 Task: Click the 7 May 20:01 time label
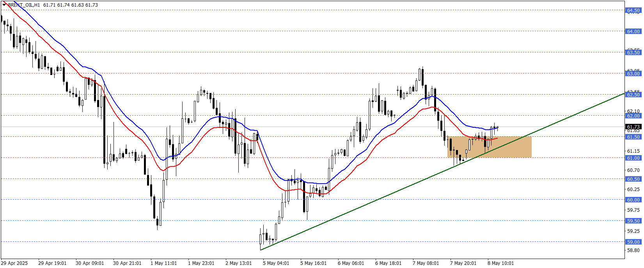(x=463, y=263)
